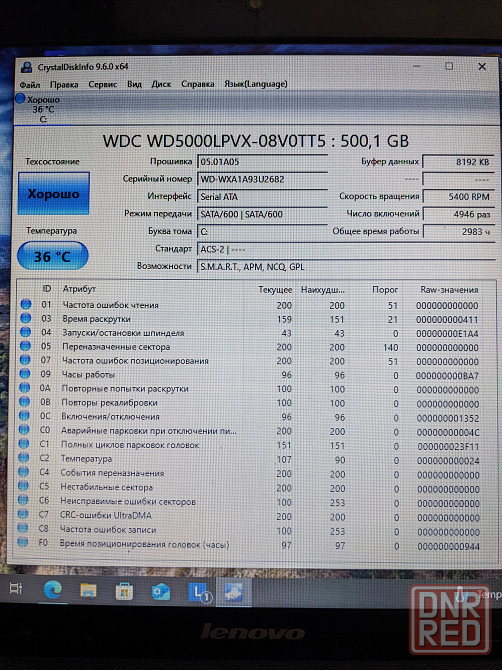502x670 pixels.
Task: Select the Частота ошибок чтения row text
Action: (x=110, y=305)
